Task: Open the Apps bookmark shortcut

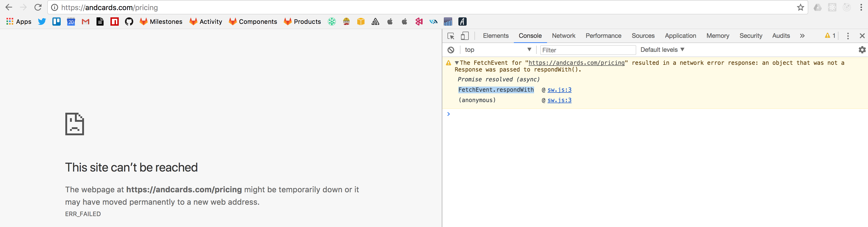Action: [x=19, y=22]
